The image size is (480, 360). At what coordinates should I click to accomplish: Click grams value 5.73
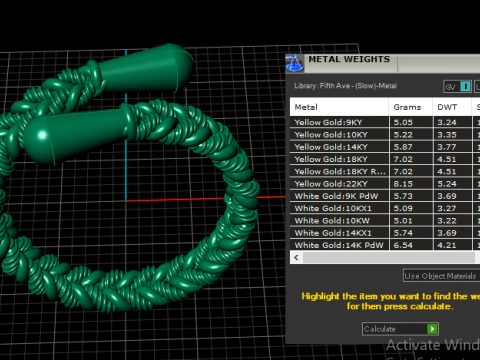coord(403,196)
